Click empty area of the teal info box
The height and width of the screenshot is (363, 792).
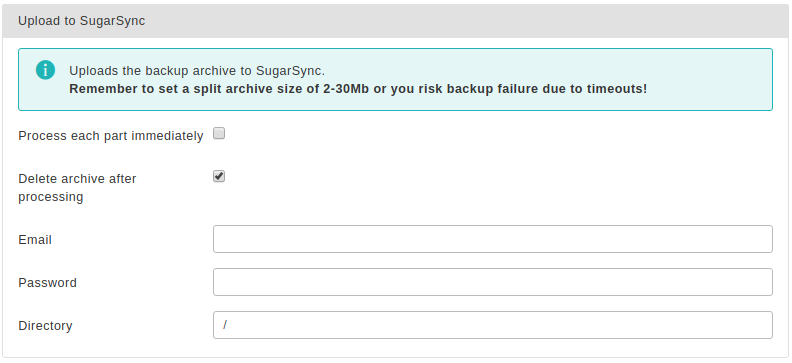[x=707, y=71]
